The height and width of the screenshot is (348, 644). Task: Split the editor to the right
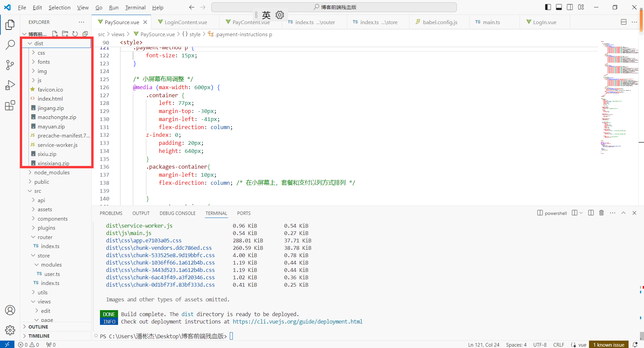pos(624,22)
